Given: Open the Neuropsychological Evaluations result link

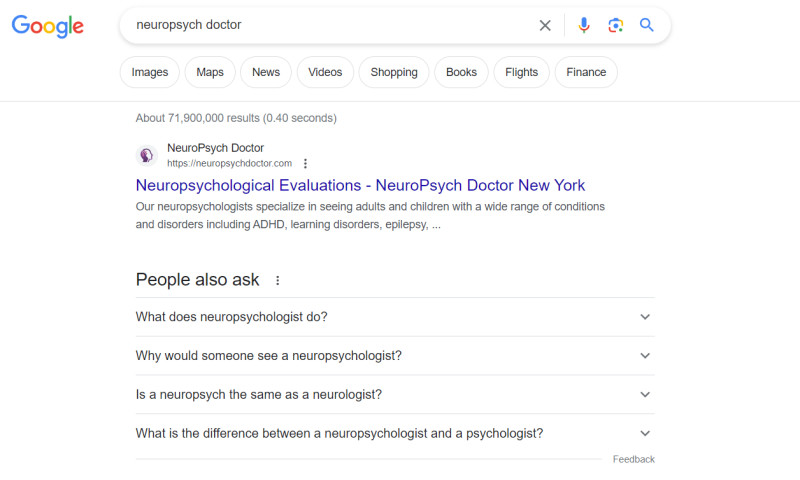Looking at the screenshot, I should 360,186.
